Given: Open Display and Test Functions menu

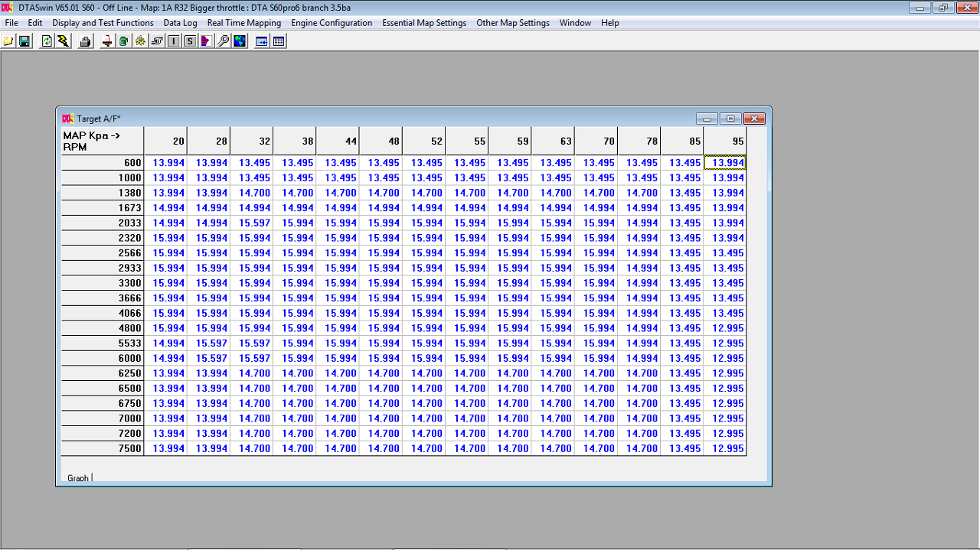Looking at the screenshot, I should (x=103, y=23).
